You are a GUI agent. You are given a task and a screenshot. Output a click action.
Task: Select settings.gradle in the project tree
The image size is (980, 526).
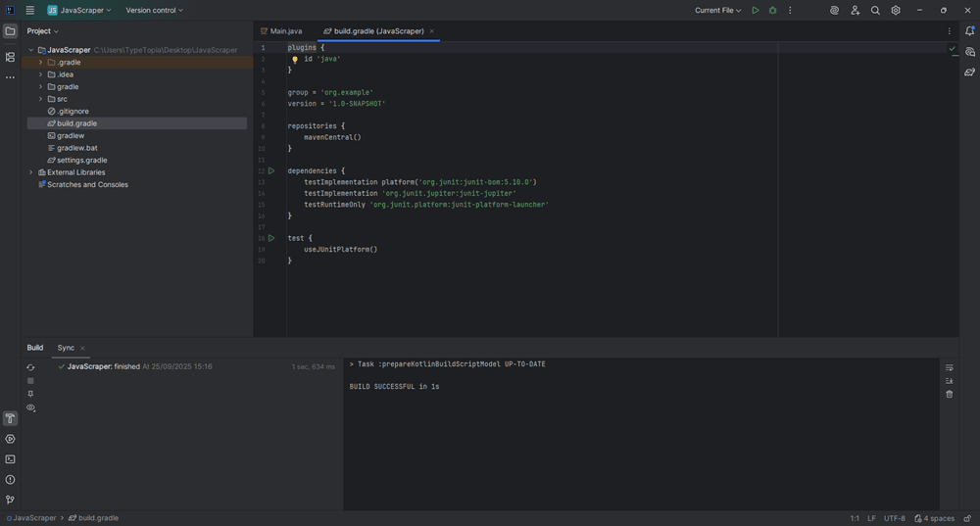81,160
